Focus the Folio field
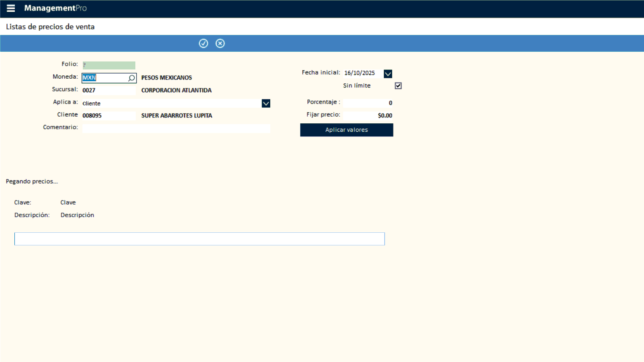This screenshot has width=644, height=362. click(109, 65)
